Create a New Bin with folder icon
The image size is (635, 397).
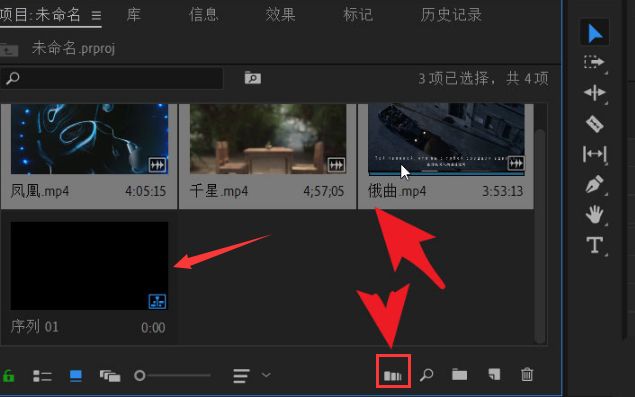coord(460,374)
